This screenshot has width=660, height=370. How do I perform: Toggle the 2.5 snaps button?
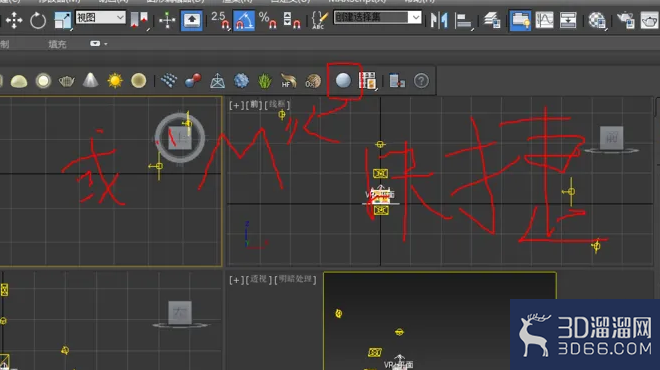[220, 20]
